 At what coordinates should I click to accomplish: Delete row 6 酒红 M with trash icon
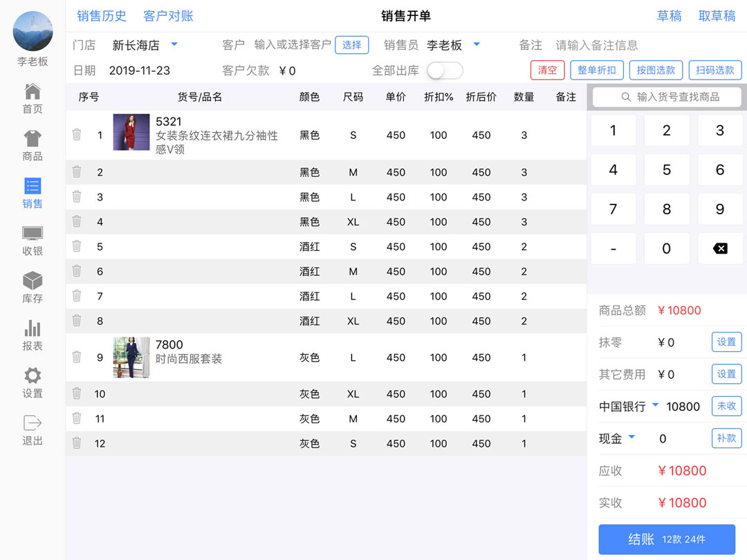point(77,271)
